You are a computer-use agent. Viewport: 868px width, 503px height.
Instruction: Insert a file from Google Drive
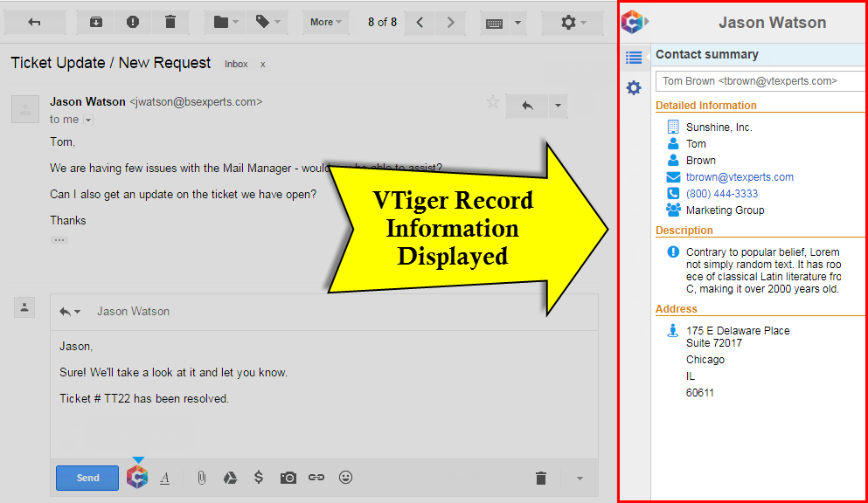[230, 477]
